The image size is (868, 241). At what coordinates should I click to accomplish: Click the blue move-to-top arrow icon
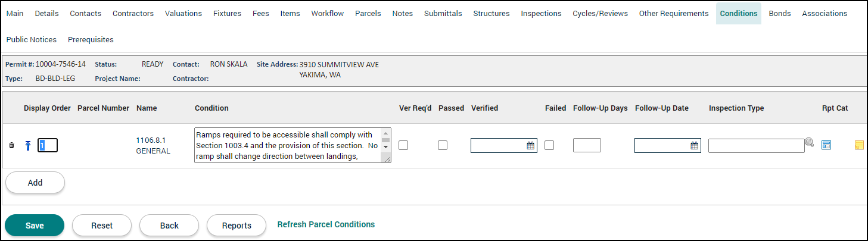click(27, 145)
